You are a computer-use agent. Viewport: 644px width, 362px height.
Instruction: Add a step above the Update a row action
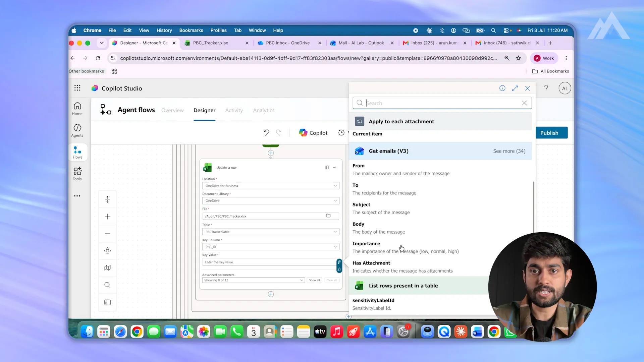click(271, 153)
